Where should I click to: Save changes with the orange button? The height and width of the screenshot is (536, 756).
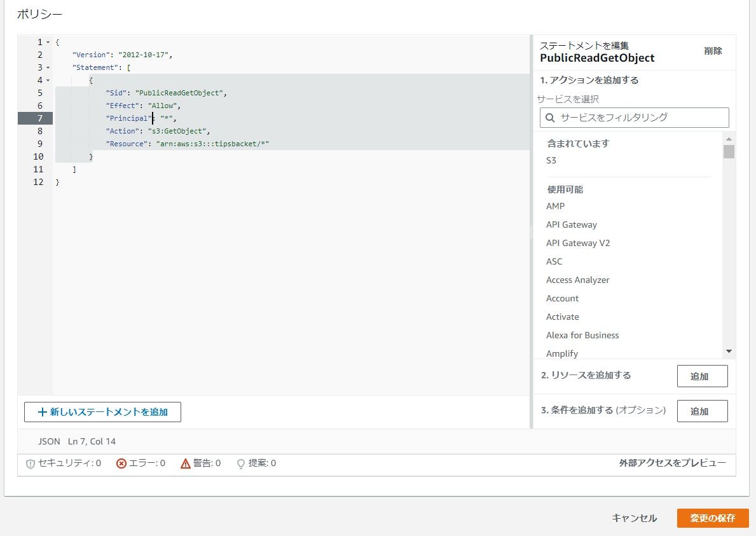[x=713, y=518]
